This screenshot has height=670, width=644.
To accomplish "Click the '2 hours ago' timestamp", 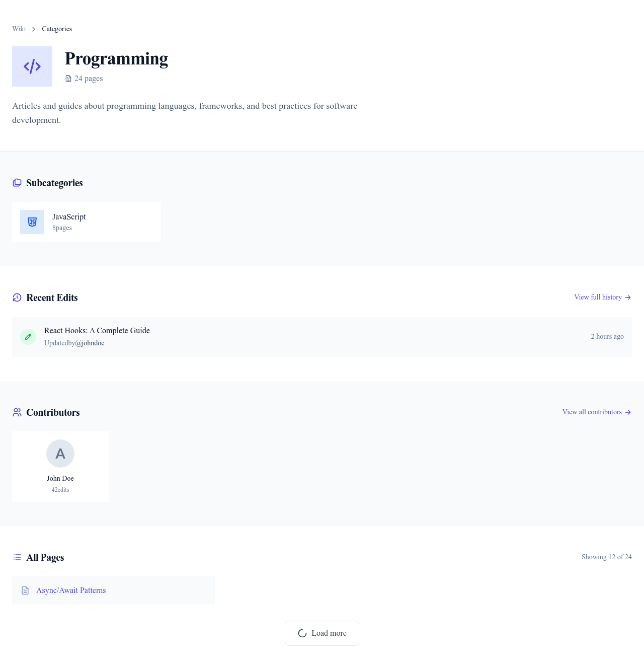I will (x=607, y=337).
